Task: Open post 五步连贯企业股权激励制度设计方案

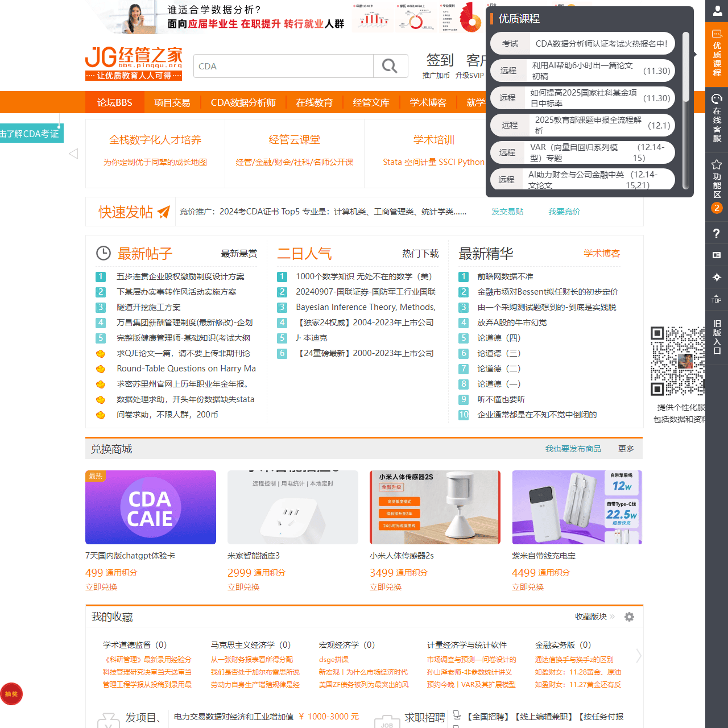Action: 180,276
